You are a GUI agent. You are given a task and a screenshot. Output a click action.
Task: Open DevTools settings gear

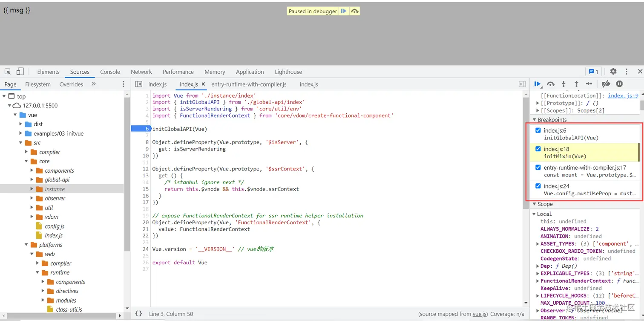coord(613,72)
